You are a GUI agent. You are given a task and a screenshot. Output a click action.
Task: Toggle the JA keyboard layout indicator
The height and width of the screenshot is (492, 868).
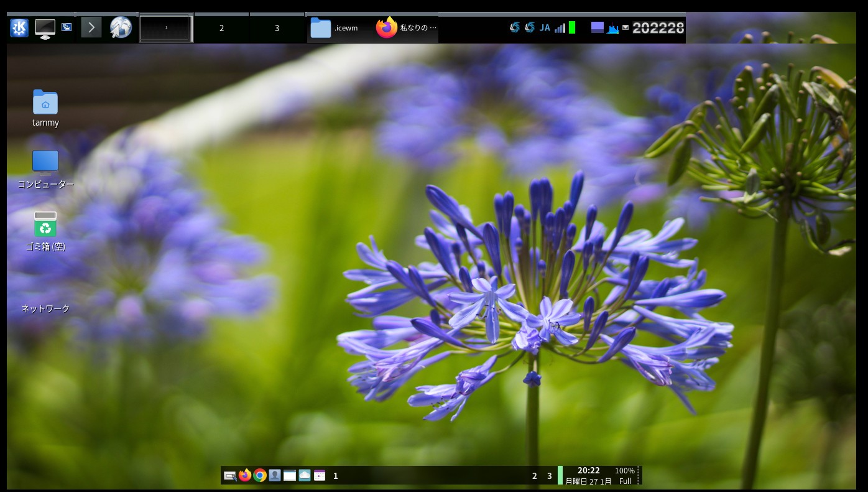coord(545,27)
